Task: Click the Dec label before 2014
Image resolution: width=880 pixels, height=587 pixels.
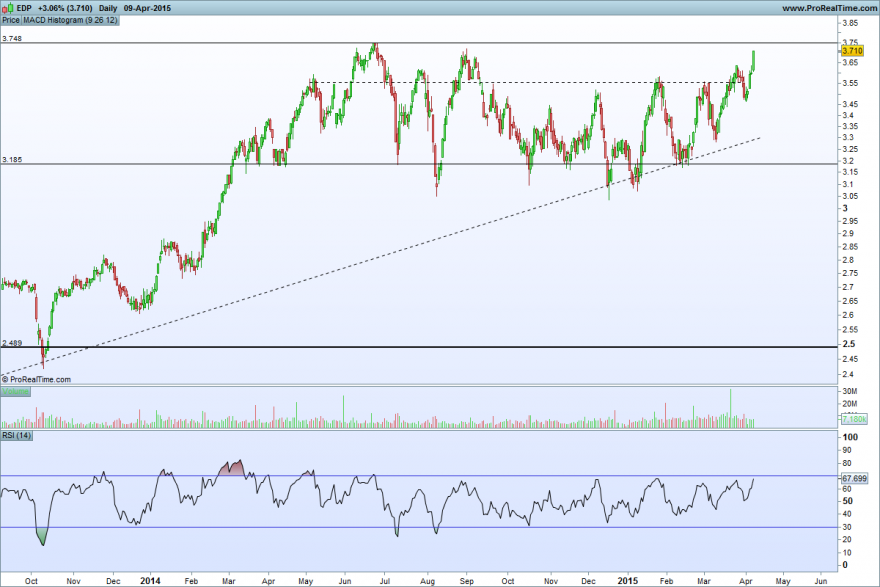Action: [x=113, y=581]
